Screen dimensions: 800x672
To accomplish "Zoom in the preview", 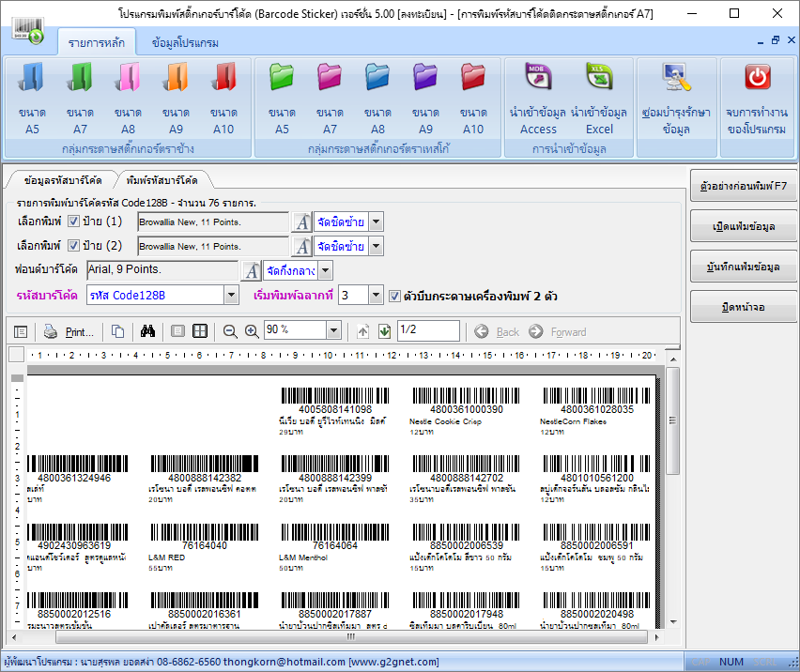I will click(x=252, y=332).
